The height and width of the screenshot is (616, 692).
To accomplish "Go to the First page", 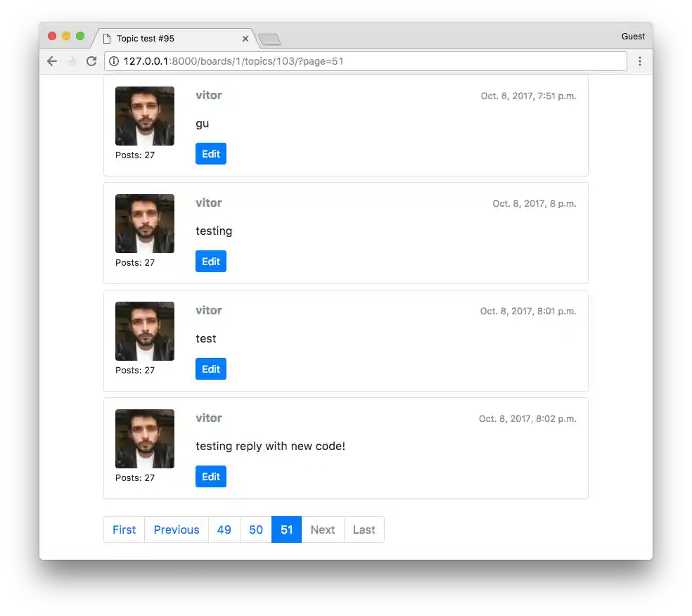I will 124,530.
